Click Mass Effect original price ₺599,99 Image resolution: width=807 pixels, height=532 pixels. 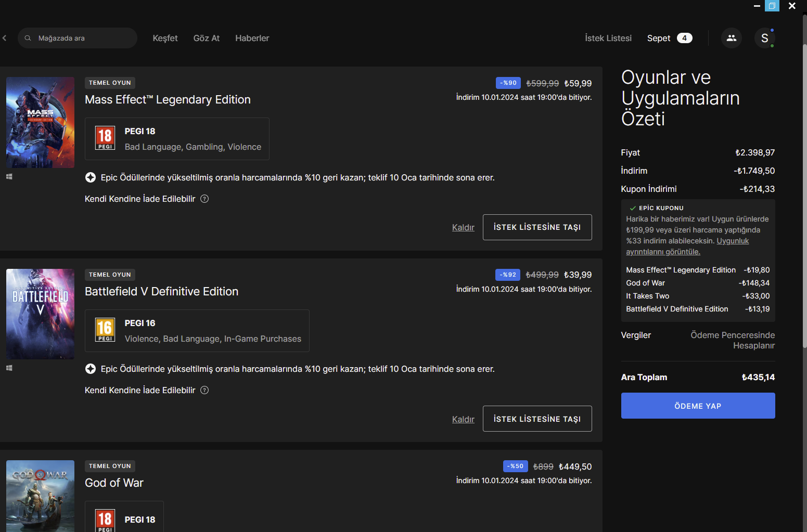point(543,83)
